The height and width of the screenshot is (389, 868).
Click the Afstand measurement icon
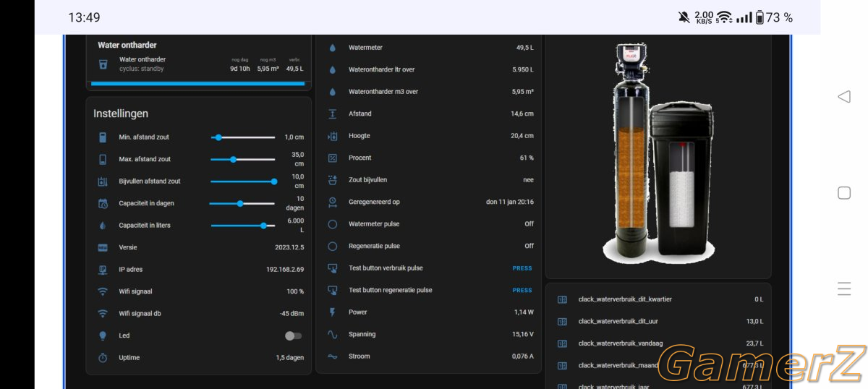pos(333,114)
